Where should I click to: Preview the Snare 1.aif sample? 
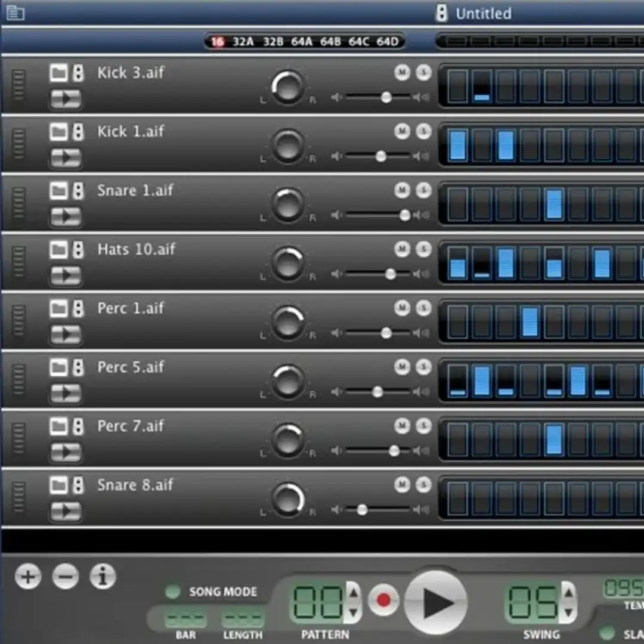(x=66, y=216)
